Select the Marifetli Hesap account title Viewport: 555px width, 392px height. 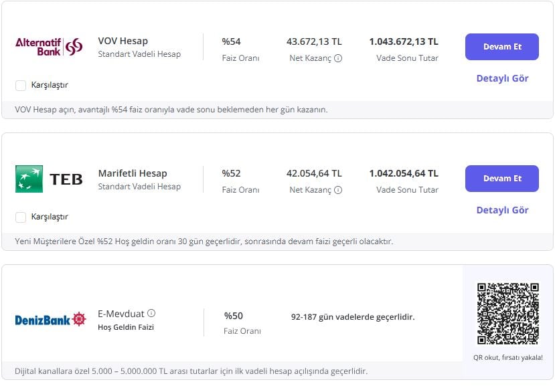(133, 173)
